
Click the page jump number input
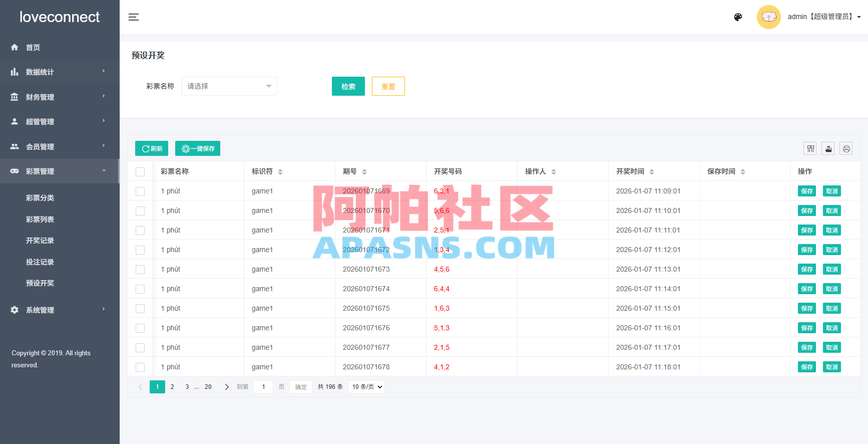tap(263, 387)
